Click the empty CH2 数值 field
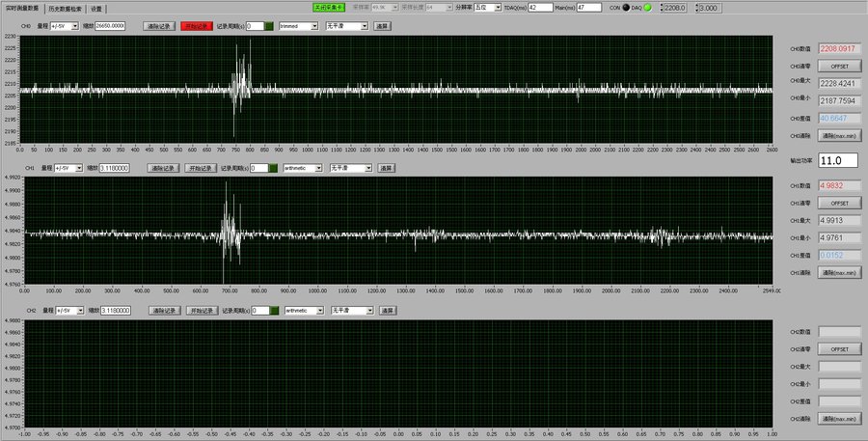 pos(840,331)
